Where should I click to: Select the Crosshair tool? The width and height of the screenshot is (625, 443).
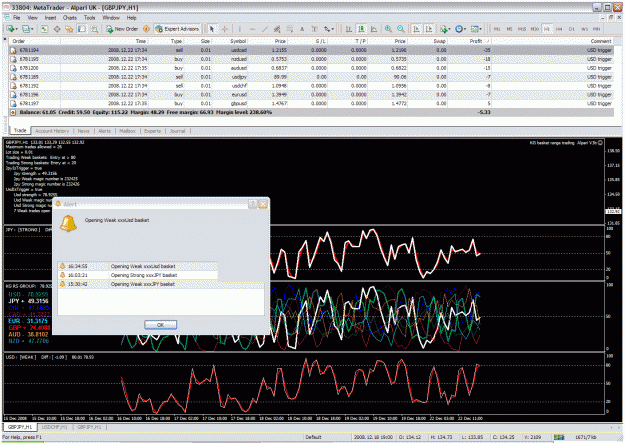tap(225, 29)
